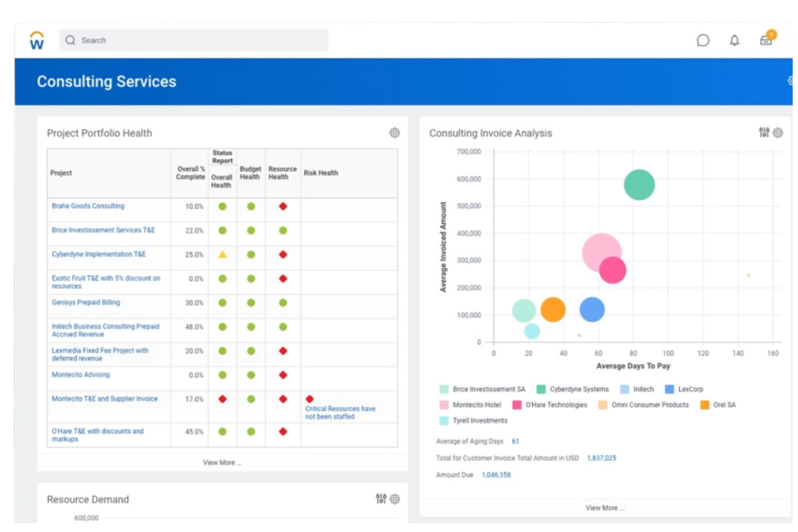798x532 pixels.
Task: Click Initech Business Consulting green overall health dot
Action: pyautogui.click(x=222, y=327)
